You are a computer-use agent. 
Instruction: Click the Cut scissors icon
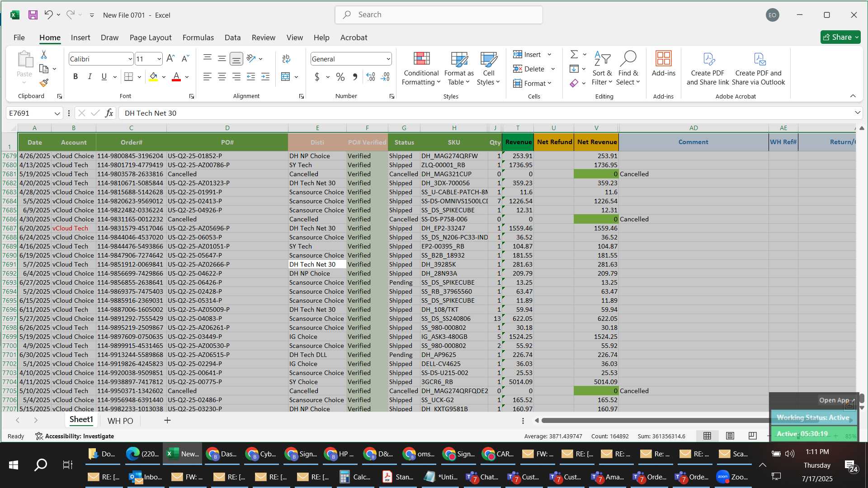click(44, 55)
